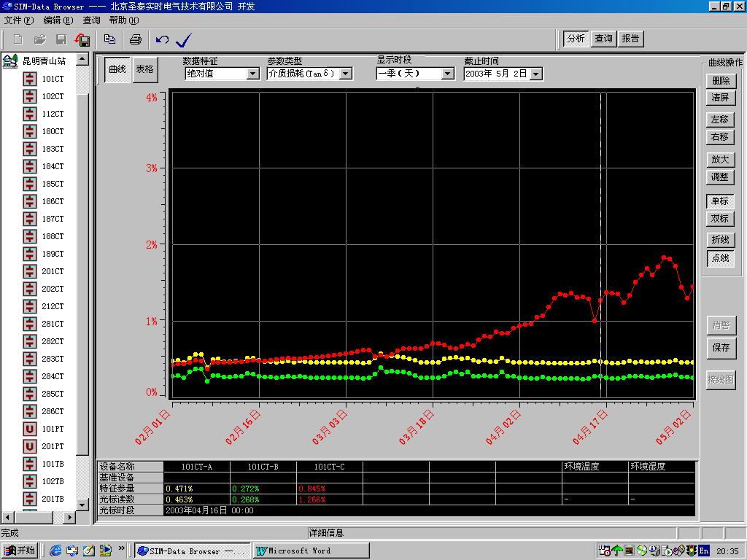This screenshot has height=560, width=747.
Task: Switch to 分析 analysis mode
Action: [x=576, y=39]
